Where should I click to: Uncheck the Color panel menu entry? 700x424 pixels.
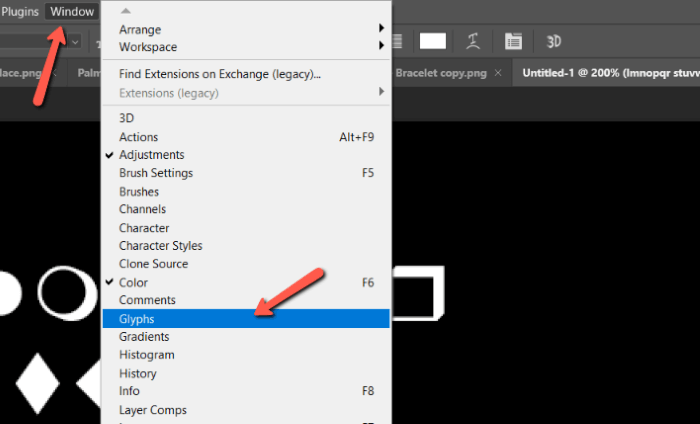click(133, 282)
